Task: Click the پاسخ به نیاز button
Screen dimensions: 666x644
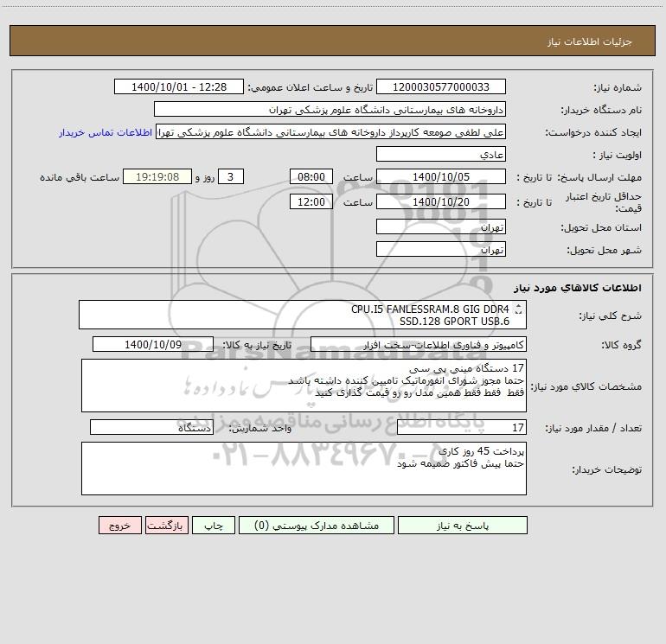Action: pyautogui.click(x=463, y=525)
